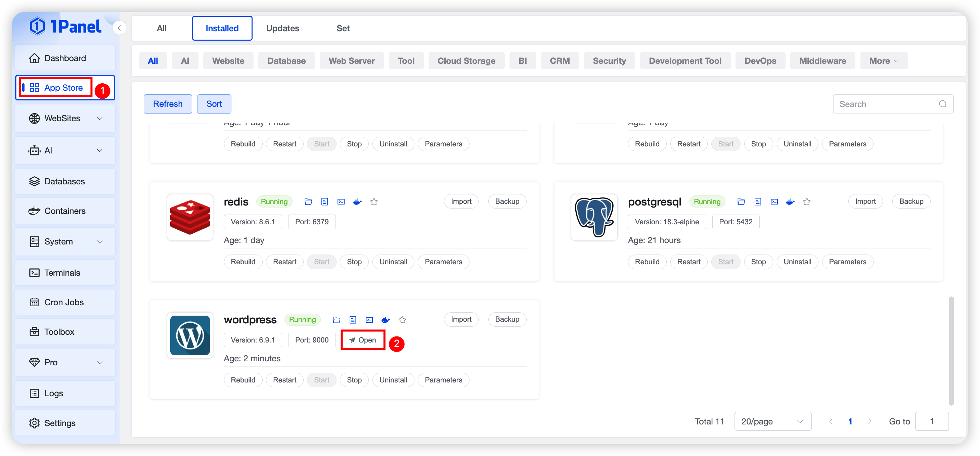Open the redis folder icon
The width and height of the screenshot is (980, 456).
click(x=308, y=201)
